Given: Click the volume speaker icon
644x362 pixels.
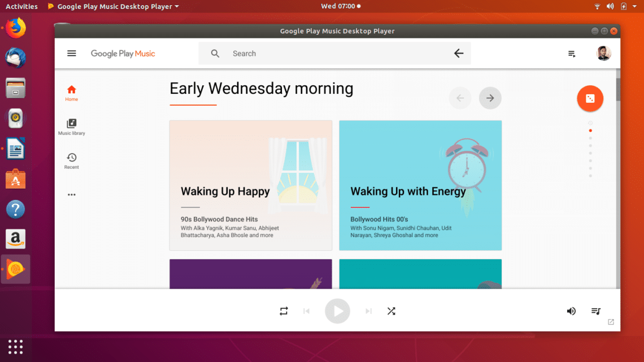Looking at the screenshot, I should tap(571, 311).
